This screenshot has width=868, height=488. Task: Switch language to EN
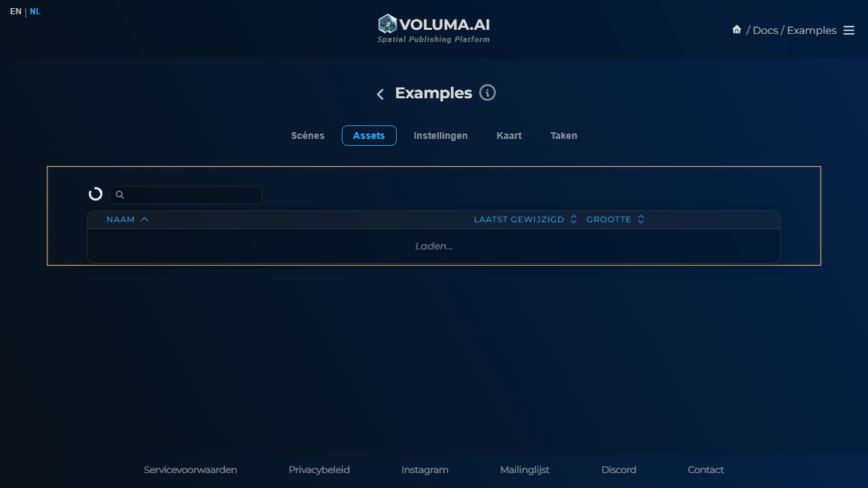coord(16,12)
